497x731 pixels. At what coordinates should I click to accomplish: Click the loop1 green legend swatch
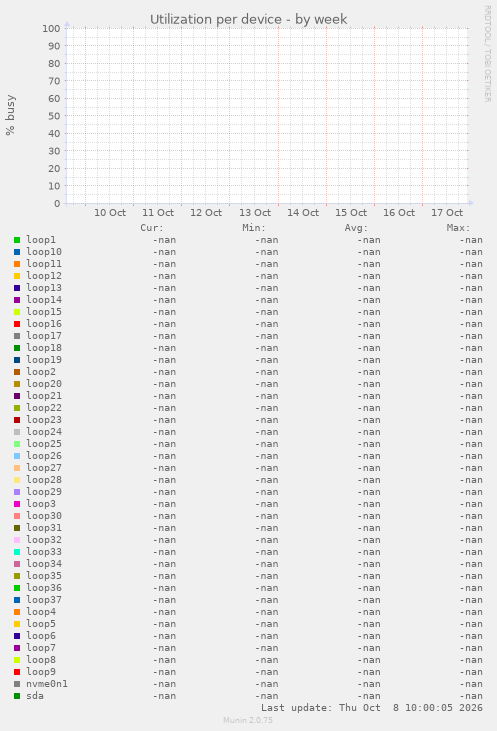[x=17, y=240]
